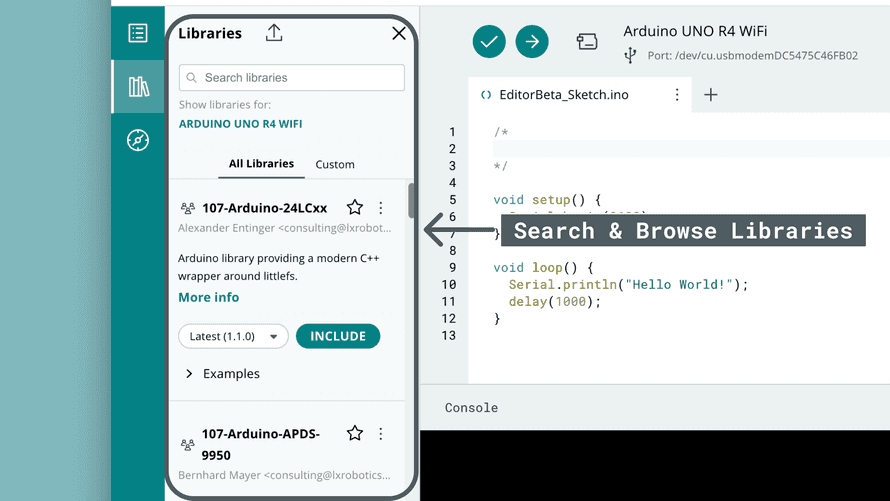Open 107-Arduino-24LCxx three-dot menu

pos(381,208)
